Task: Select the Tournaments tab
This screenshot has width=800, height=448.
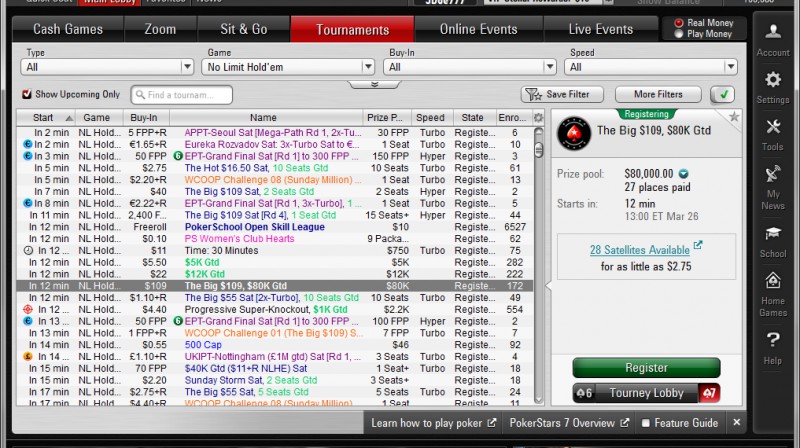Action: tap(353, 30)
